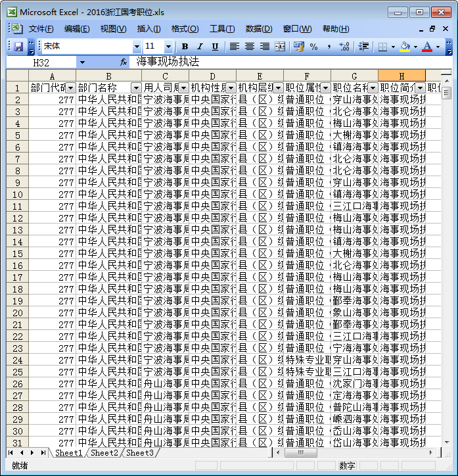The width and height of the screenshot is (458, 476).
Task: Open the 机构性质 filter dropdown in D1
Action: pyautogui.click(x=231, y=88)
